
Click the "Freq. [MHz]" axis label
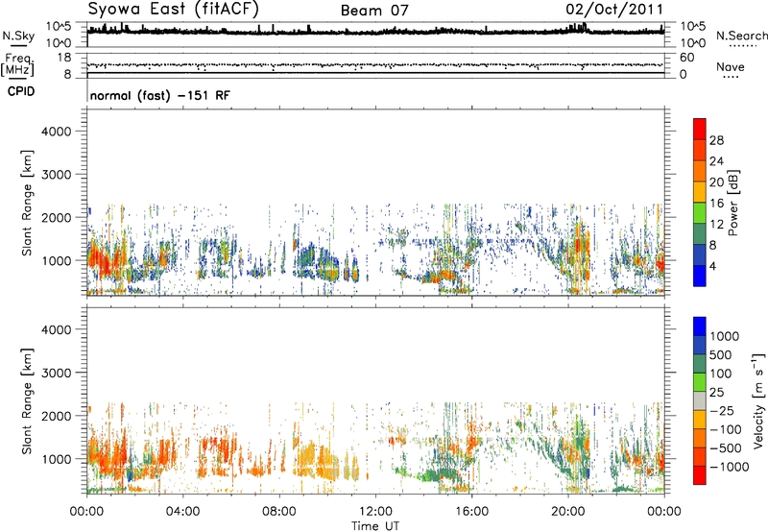(18, 65)
